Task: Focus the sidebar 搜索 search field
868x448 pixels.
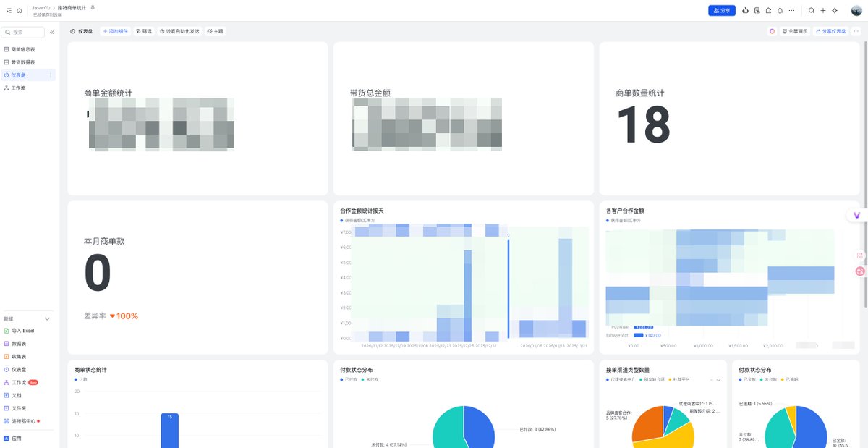Action: pos(23,32)
